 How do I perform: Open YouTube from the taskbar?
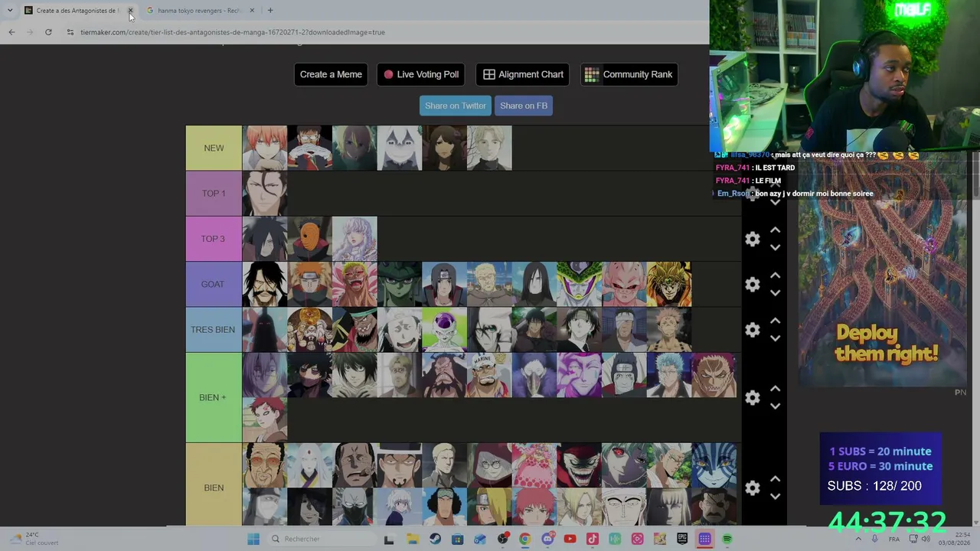pyautogui.click(x=570, y=539)
